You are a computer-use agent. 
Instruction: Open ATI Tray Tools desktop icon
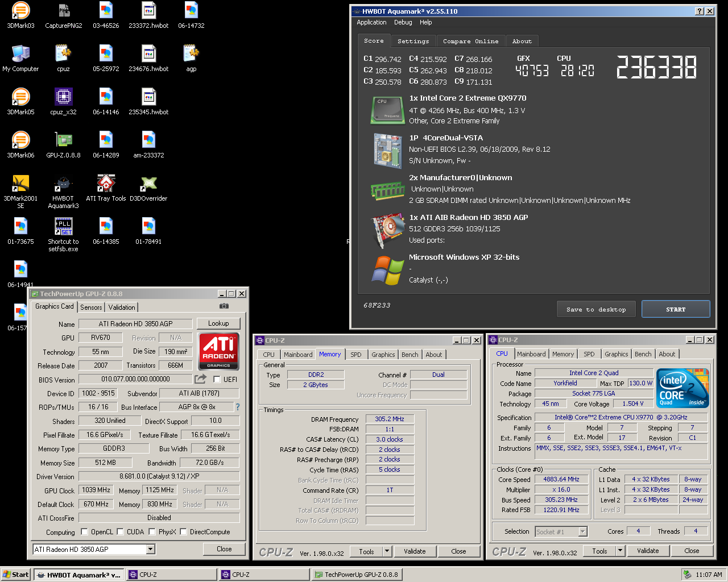[106, 188]
